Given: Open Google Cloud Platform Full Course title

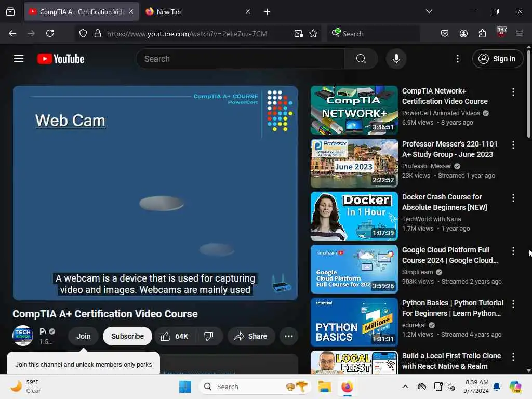Looking at the screenshot, I should click(450, 255).
